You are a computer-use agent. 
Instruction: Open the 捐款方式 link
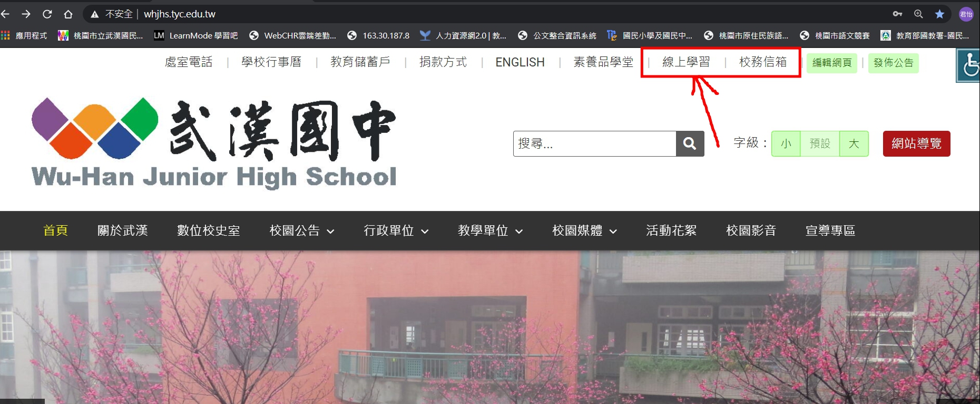tap(443, 62)
